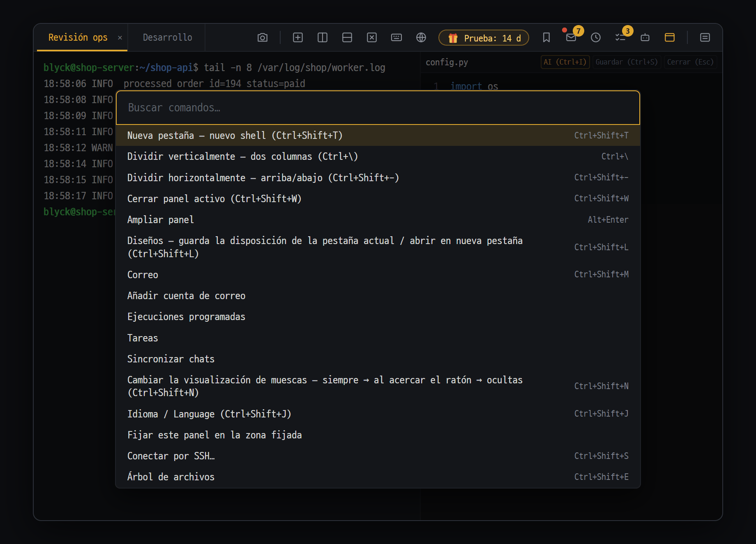Click the split horizontally rows icon

pos(347,38)
